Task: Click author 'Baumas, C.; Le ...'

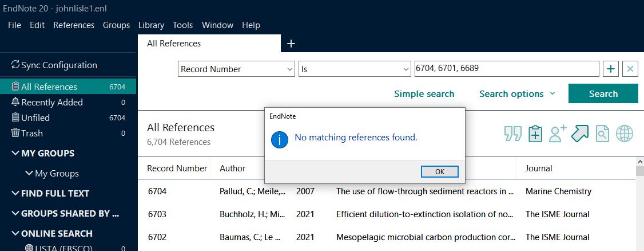Action: tap(250, 237)
